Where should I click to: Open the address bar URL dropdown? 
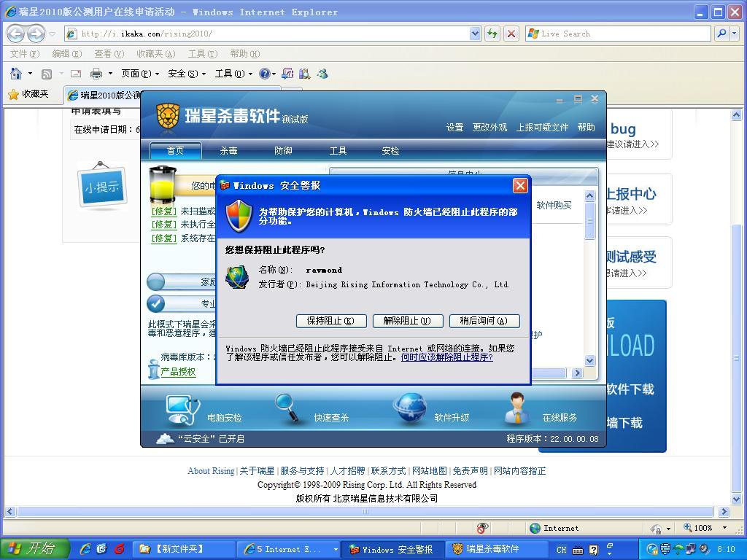pos(474,34)
